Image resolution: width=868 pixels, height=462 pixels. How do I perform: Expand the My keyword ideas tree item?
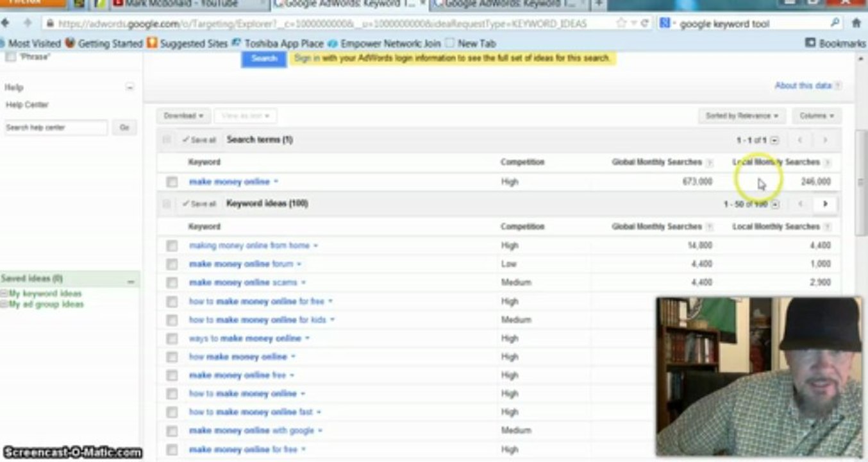point(4,294)
